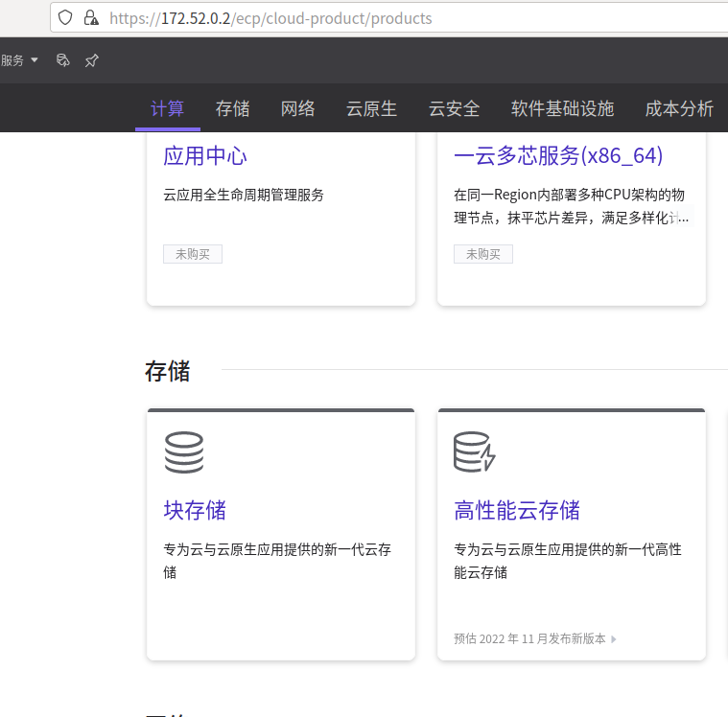This screenshot has height=717, width=728.
Task: Expand the 预估 2022 年 11 月发布新版本 arrow
Action: coord(614,638)
